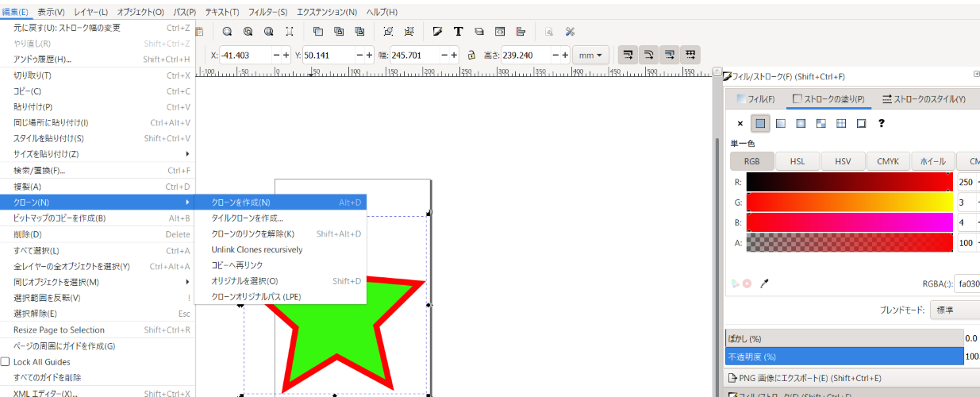Click the zoom to drawing icon
Image resolution: width=980 pixels, height=397 pixels.
248,32
